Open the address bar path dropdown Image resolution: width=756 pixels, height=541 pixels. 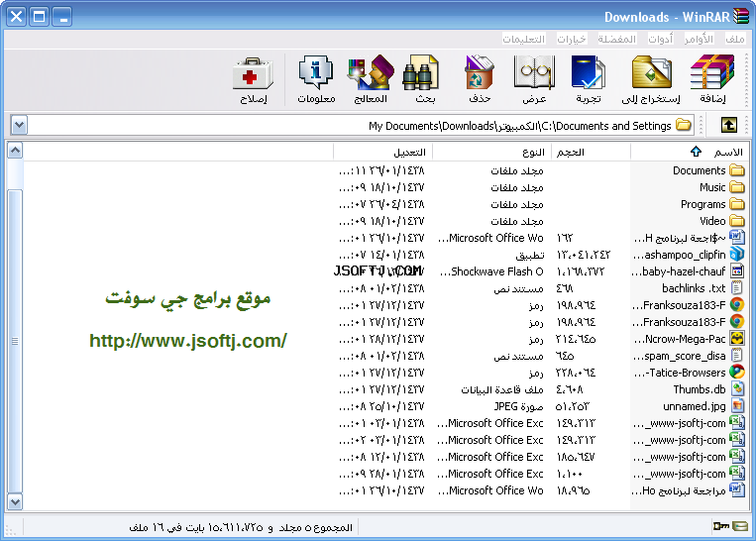19,126
